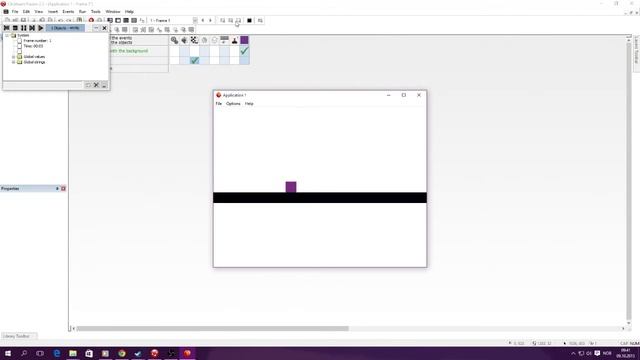Viewport: 640px width, 360px height.
Task: Open Task View on taskbar
Action: tap(40, 353)
